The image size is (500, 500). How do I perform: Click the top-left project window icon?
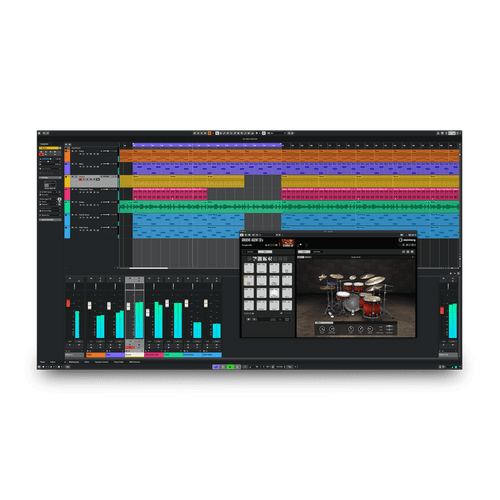coord(40,133)
